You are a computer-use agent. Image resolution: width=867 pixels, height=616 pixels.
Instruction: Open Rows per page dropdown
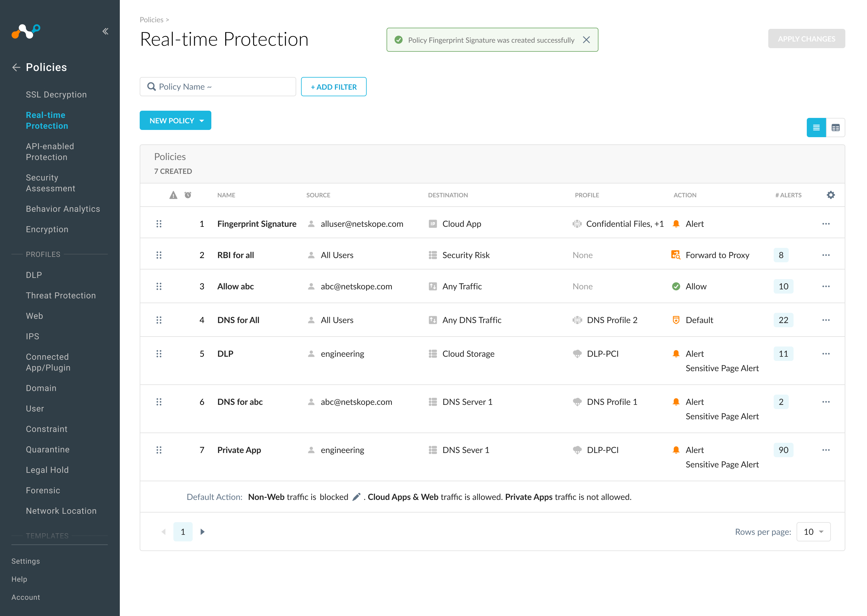coord(813,532)
